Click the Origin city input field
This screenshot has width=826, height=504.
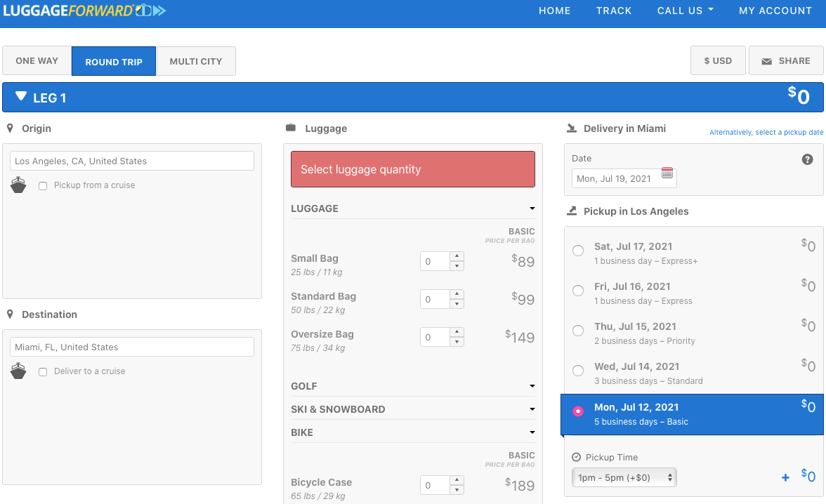[132, 161]
